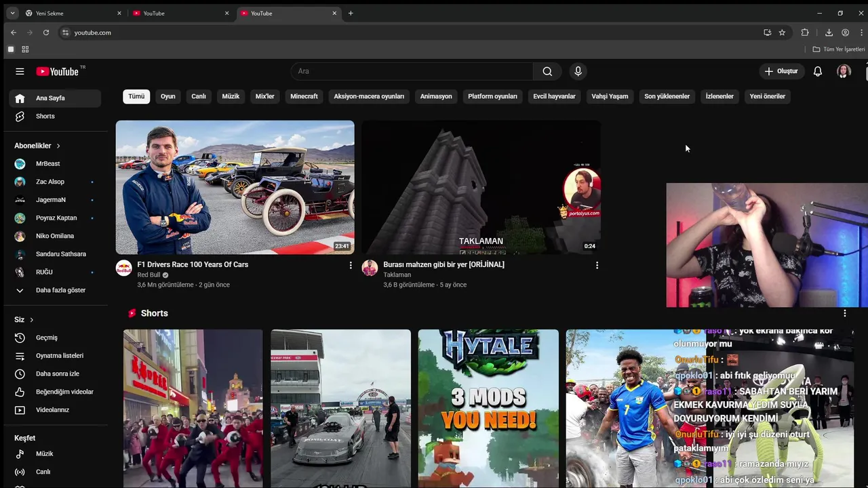Viewport: 868px width, 488px height.
Task: Open Taklaman channel name link
Action: coord(397,275)
